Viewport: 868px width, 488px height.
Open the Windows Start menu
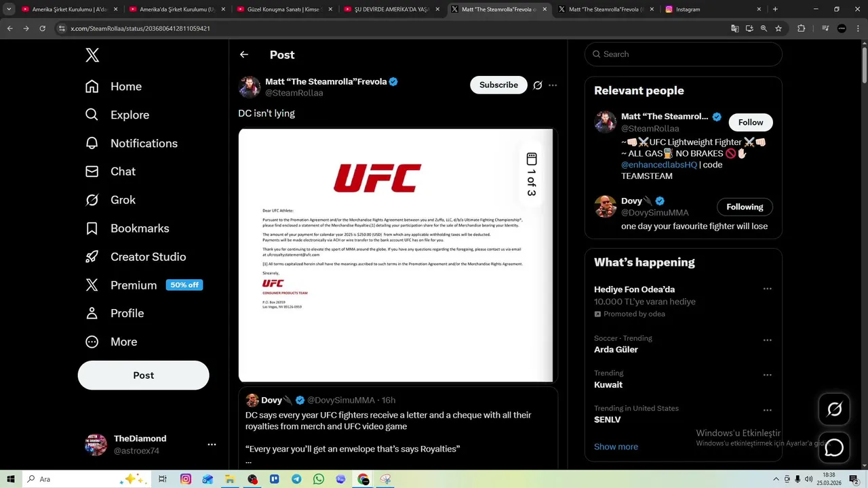click(11, 479)
